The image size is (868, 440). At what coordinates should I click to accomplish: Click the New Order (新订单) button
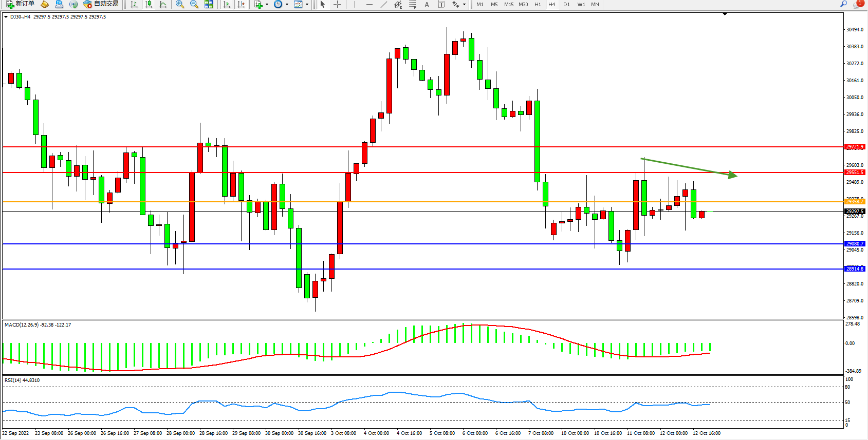(x=21, y=4)
